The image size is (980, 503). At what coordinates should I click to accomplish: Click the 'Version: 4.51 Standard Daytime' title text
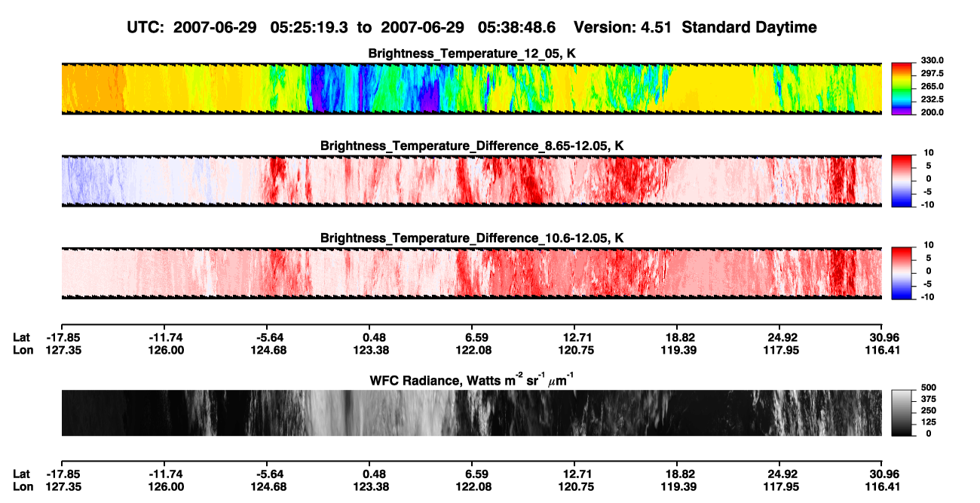pyautogui.click(x=695, y=27)
